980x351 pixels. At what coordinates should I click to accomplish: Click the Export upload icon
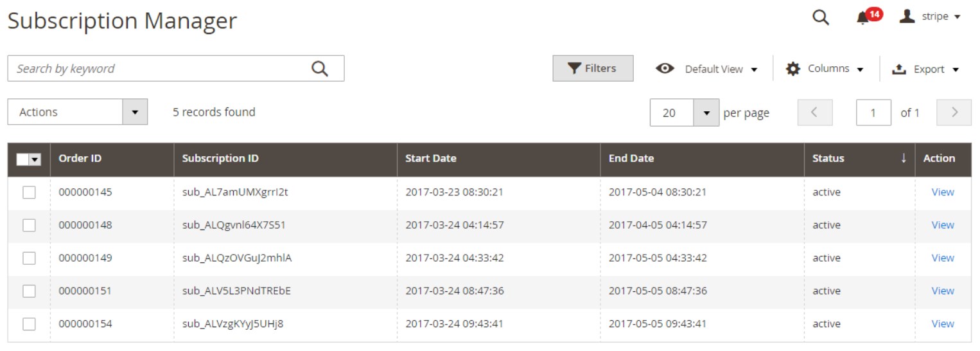click(x=899, y=69)
